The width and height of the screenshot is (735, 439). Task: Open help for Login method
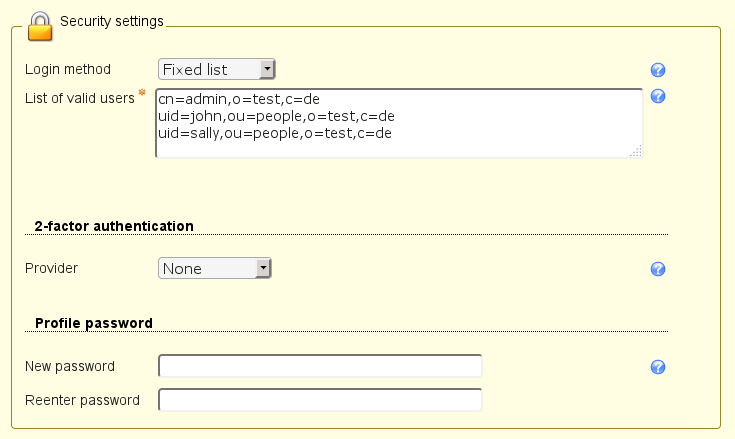[x=658, y=70]
